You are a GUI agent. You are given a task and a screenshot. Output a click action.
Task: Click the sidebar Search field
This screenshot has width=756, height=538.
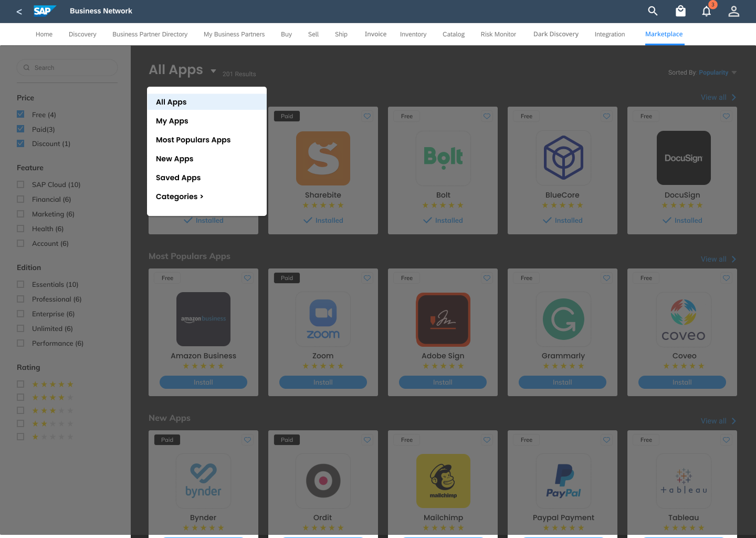tap(67, 67)
